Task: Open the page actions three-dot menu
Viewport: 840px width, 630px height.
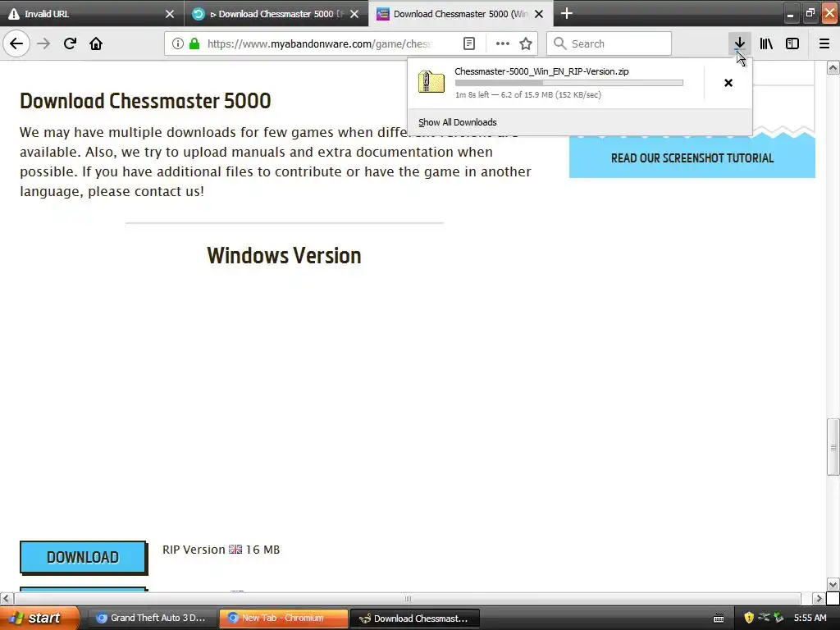Action: click(503, 43)
